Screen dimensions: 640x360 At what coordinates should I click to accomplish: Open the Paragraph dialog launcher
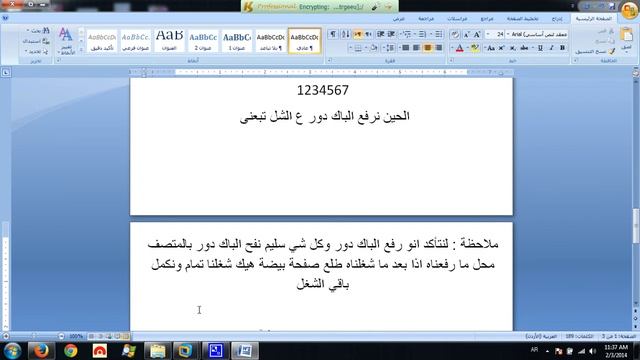click(x=329, y=60)
